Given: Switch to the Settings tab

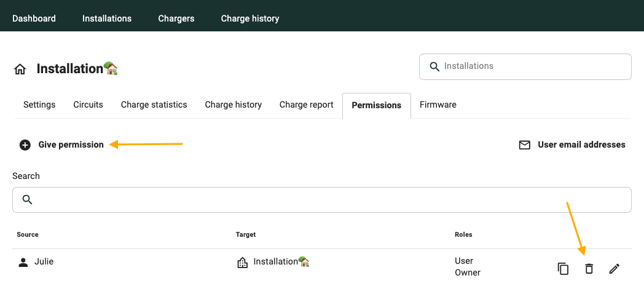Looking at the screenshot, I should pyautogui.click(x=39, y=105).
